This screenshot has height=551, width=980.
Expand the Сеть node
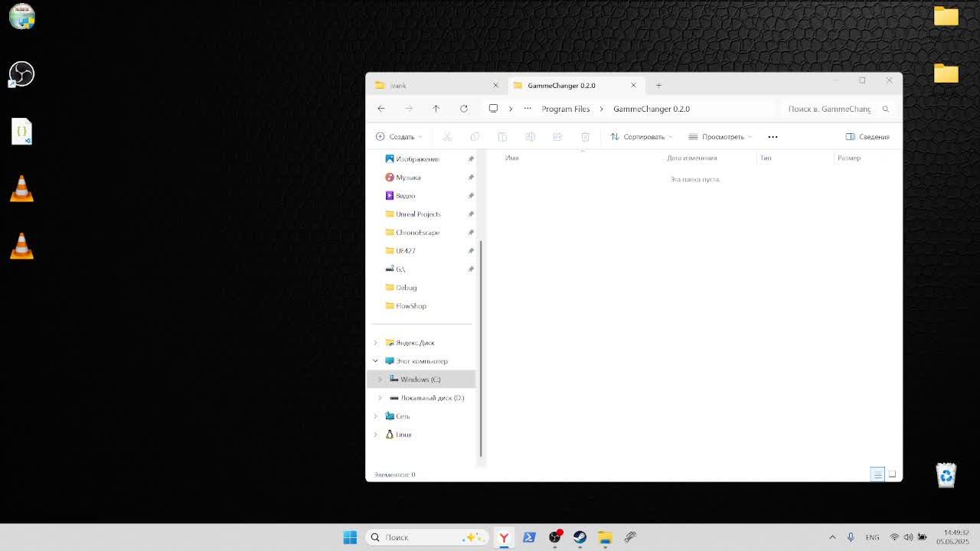375,416
